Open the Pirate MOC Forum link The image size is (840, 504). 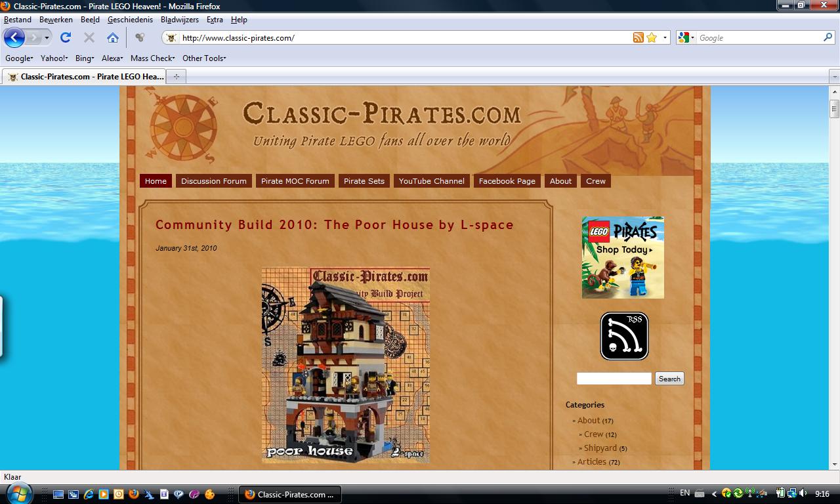tap(295, 181)
